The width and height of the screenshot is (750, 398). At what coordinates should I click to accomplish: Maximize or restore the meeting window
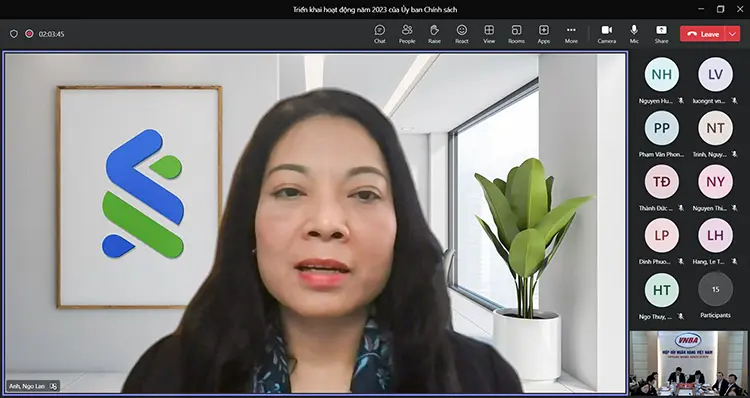(721, 9)
